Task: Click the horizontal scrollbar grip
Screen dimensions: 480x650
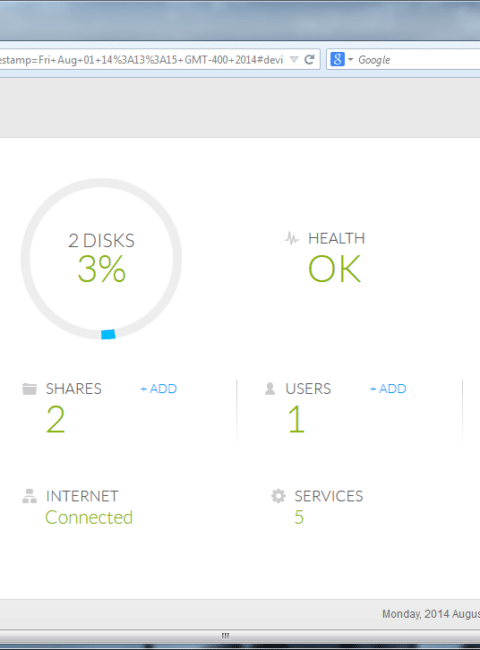Action: click(225, 635)
